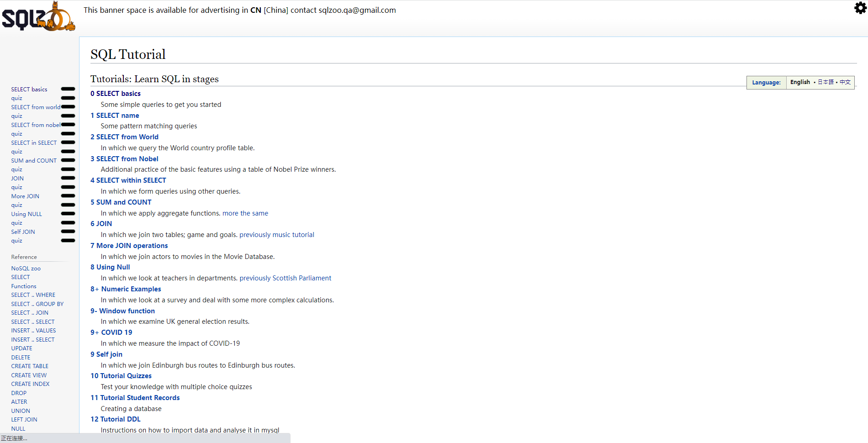Switch language to 中文
The width and height of the screenshot is (868, 443).
tap(845, 82)
